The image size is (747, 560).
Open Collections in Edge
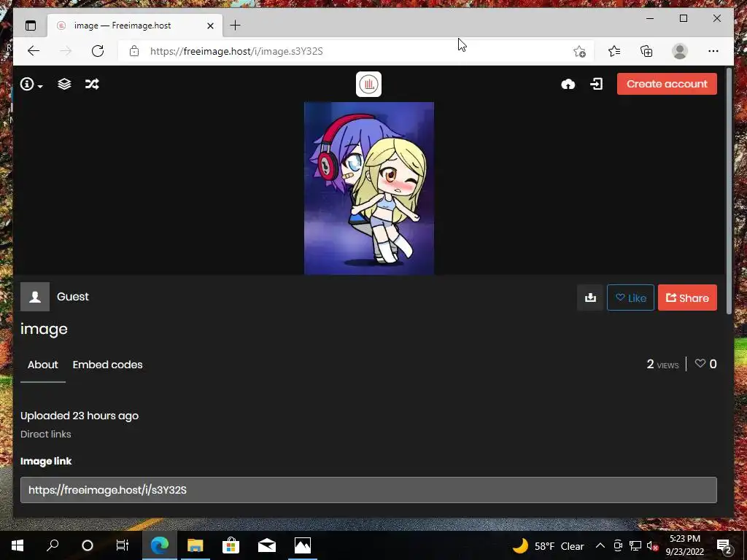pyautogui.click(x=646, y=51)
